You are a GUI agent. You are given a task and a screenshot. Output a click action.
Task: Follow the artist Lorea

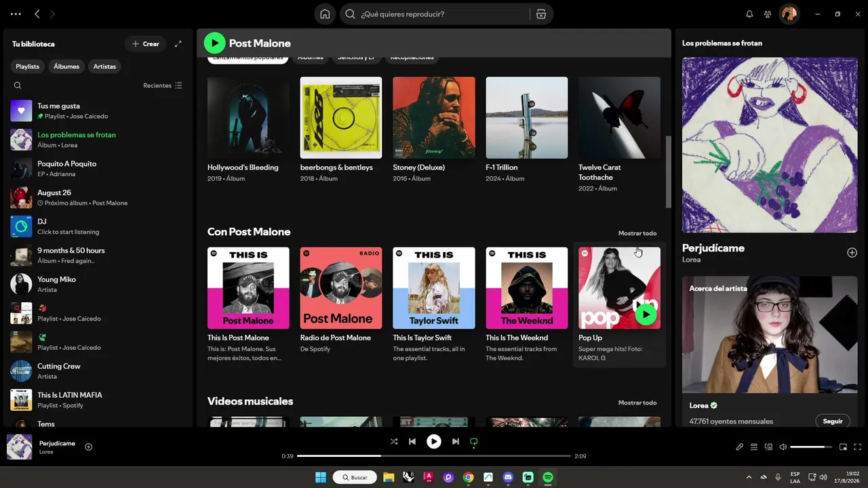coord(833,421)
